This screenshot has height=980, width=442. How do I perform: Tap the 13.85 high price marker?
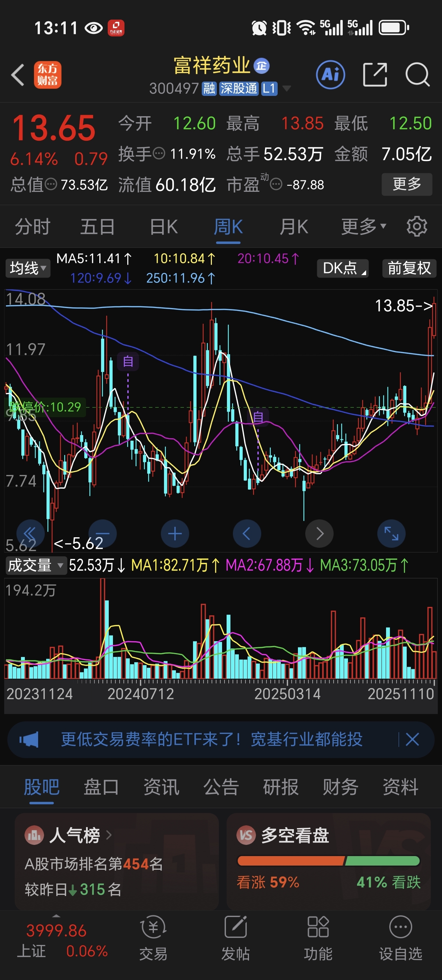(404, 306)
